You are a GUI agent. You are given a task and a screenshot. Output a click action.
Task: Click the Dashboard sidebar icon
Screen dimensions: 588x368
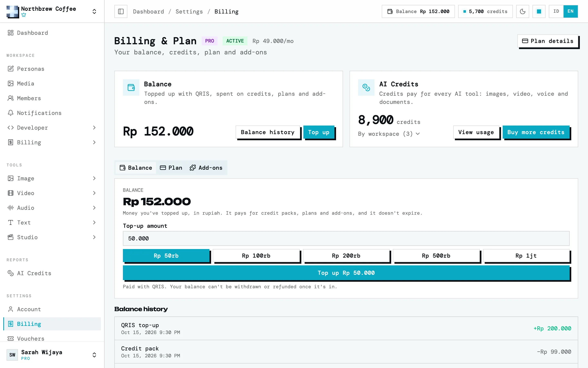pyautogui.click(x=10, y=33)
